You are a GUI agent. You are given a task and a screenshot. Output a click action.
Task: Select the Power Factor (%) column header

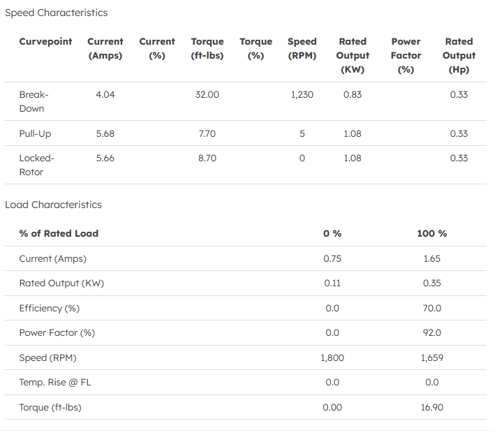[406, 56]
